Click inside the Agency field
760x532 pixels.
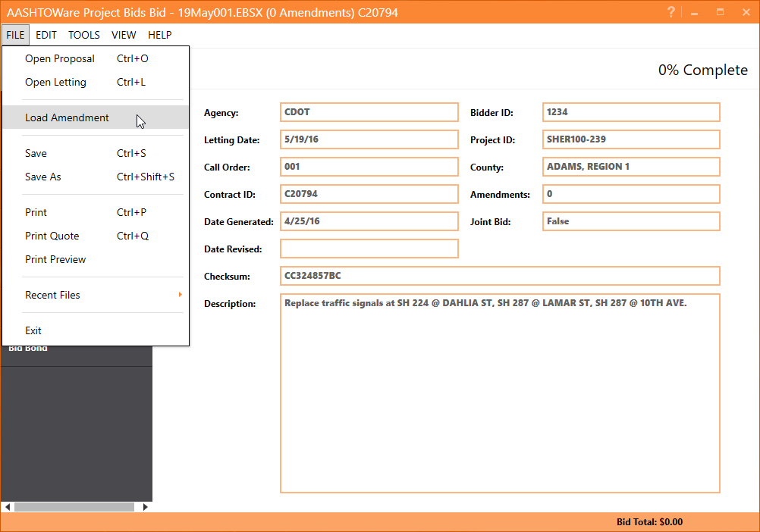(x=369, y=111)
